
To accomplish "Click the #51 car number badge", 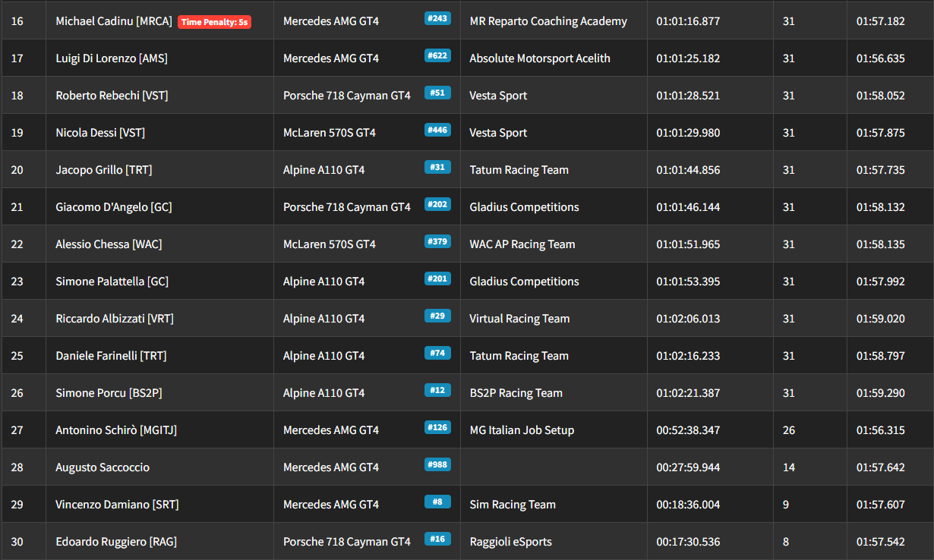I will (x=437, y=93).
